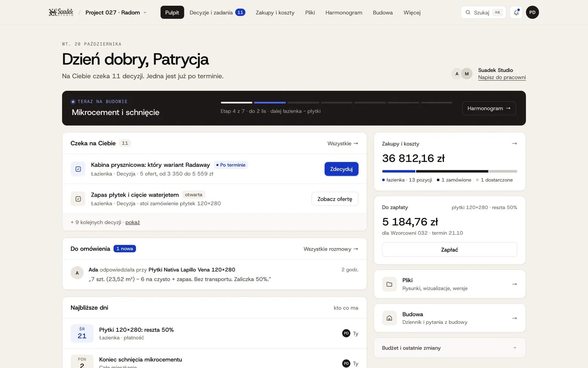
Task: Click the Zapłać button
Action: (x=450, y=249)
